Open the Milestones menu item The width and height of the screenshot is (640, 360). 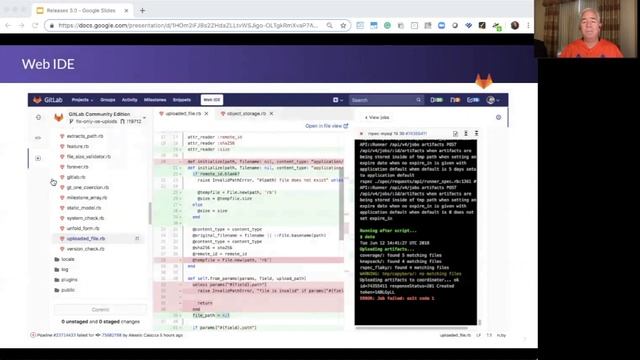click(x=155, y=100)
